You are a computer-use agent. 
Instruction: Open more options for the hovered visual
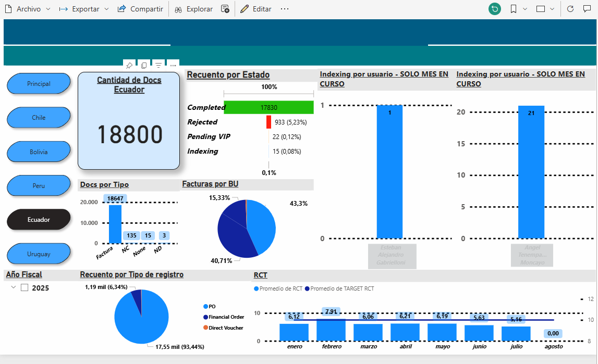pos(173,65)
